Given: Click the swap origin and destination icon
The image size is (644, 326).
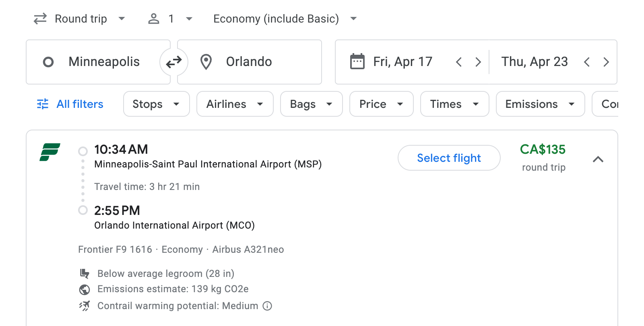Looking at the screenshot, I should coord(173,62).
